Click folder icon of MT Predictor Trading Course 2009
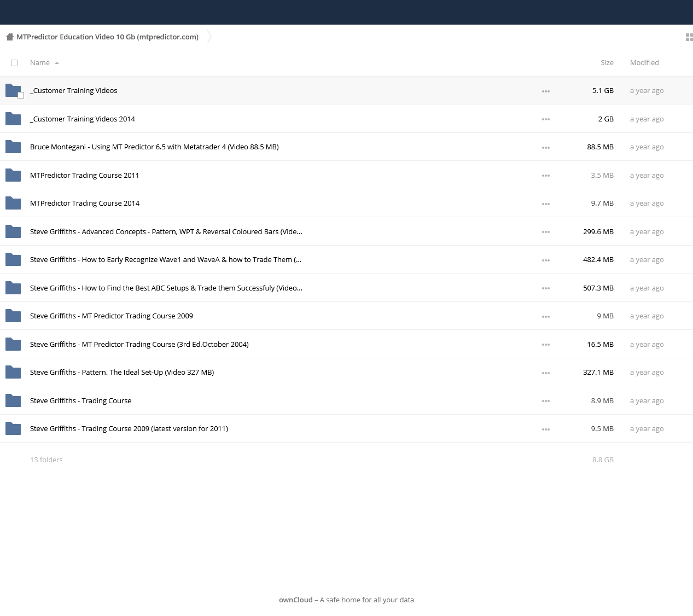This screenshot has height=616, width=693. (13, 316)
